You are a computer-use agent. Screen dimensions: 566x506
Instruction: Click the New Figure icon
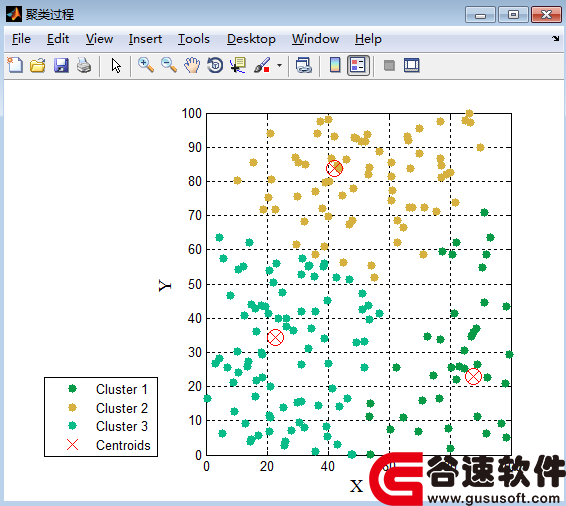(x=15, y=65)
